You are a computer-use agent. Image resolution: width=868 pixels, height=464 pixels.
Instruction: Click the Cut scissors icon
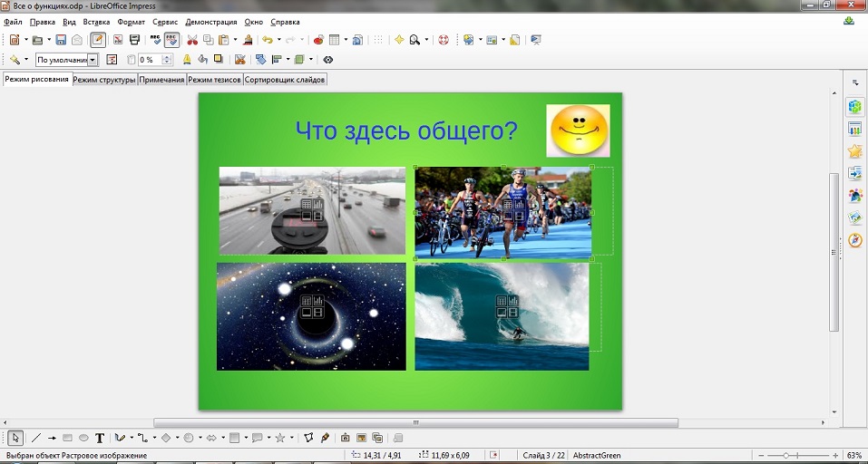coord(191,40)
